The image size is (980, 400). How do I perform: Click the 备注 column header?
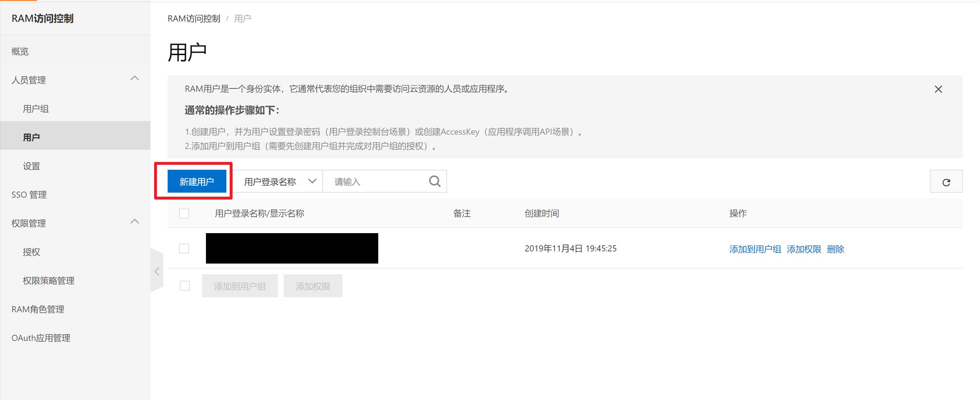coord(461,213)
